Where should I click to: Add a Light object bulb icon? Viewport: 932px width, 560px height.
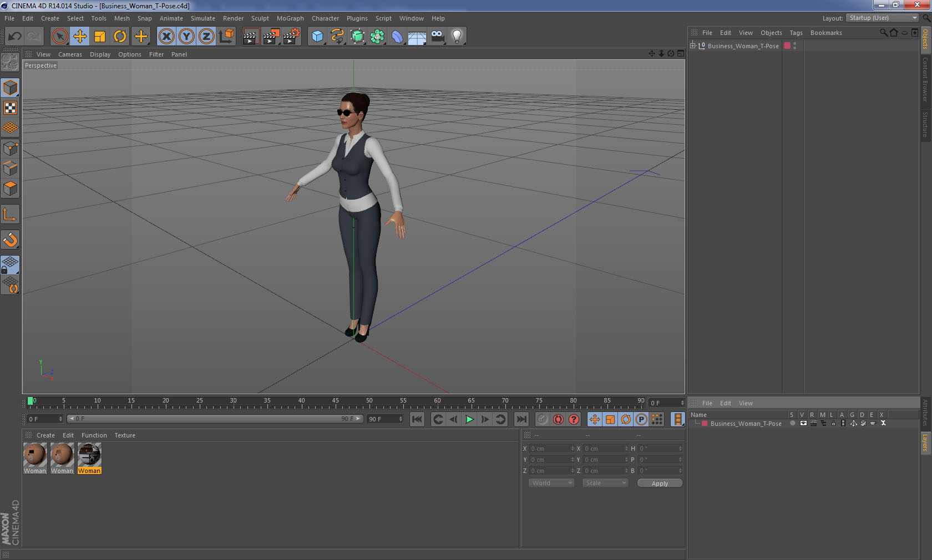coord(457,37)
